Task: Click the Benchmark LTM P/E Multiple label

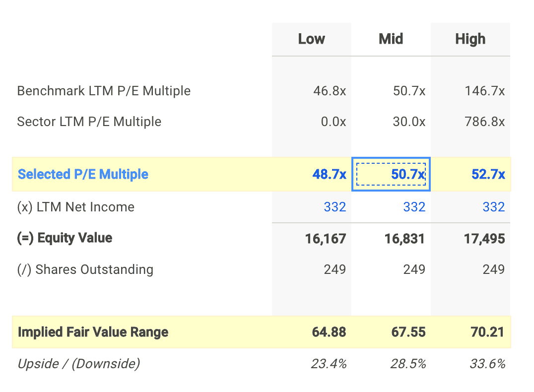Action: [x=104, y=91]
